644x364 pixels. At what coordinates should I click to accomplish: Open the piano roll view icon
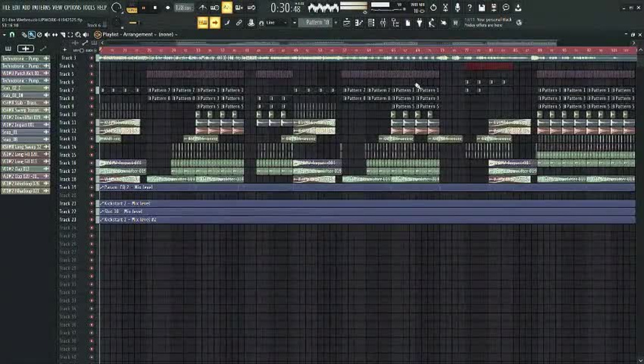point(359,23)
